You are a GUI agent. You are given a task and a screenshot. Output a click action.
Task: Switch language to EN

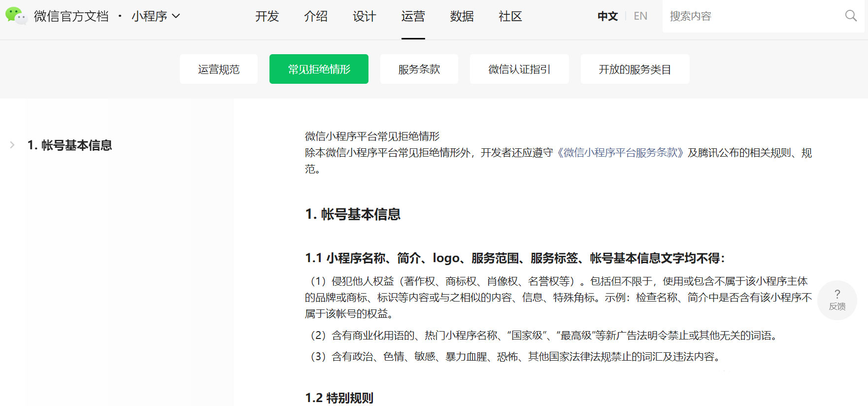[x=640, y=16]
